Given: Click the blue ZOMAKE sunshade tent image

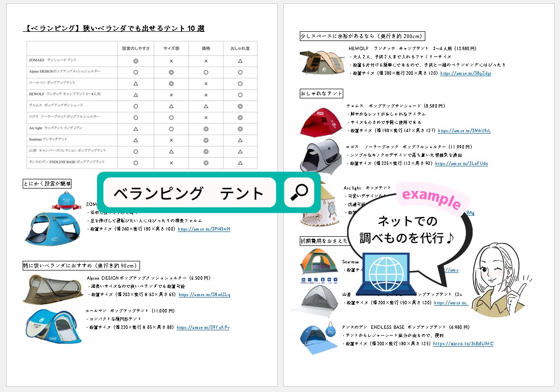Looking at the screenshot, I should [x=53, y=229].
